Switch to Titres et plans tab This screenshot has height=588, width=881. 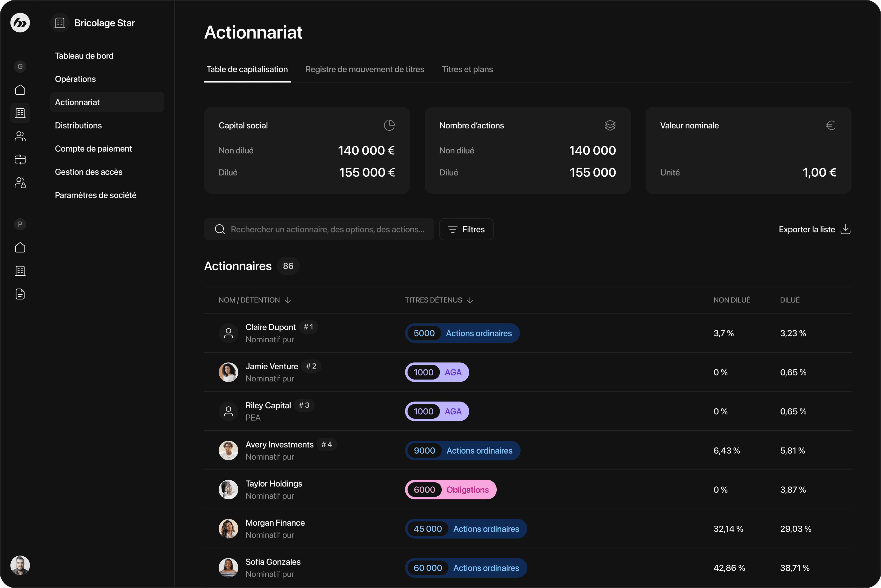pyautogui.click(x=467, y=69)
